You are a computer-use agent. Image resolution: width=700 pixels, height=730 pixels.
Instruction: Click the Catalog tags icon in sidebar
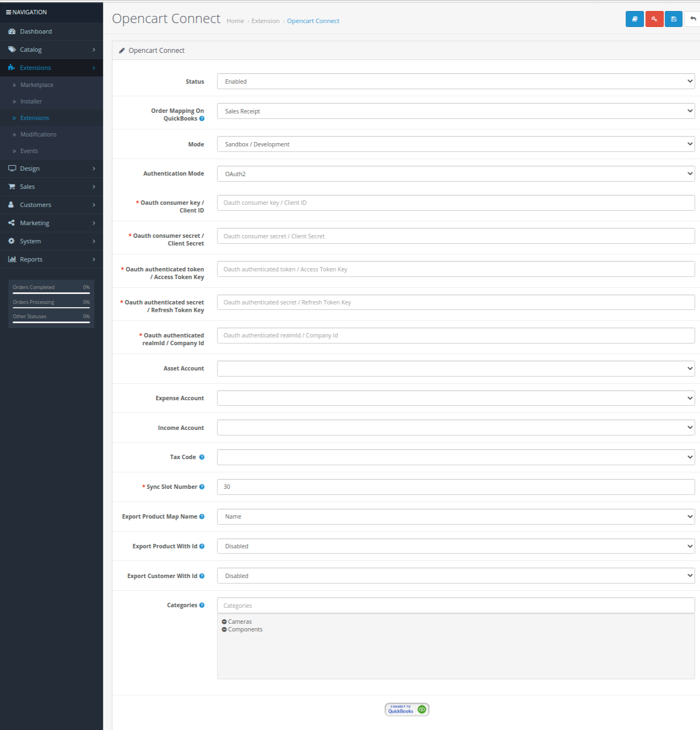(x=12, y=50)
